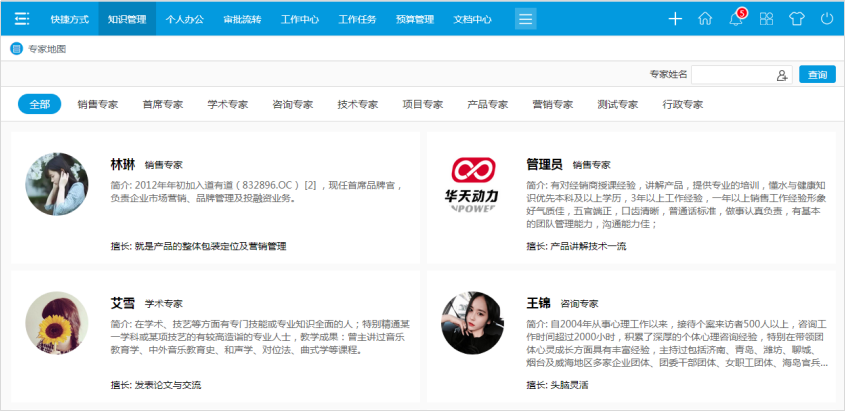The height and width of the screenshot is (412, 846).
Task: Click the power logout icon
Action: pyautogui.click(x=826, y=18)
